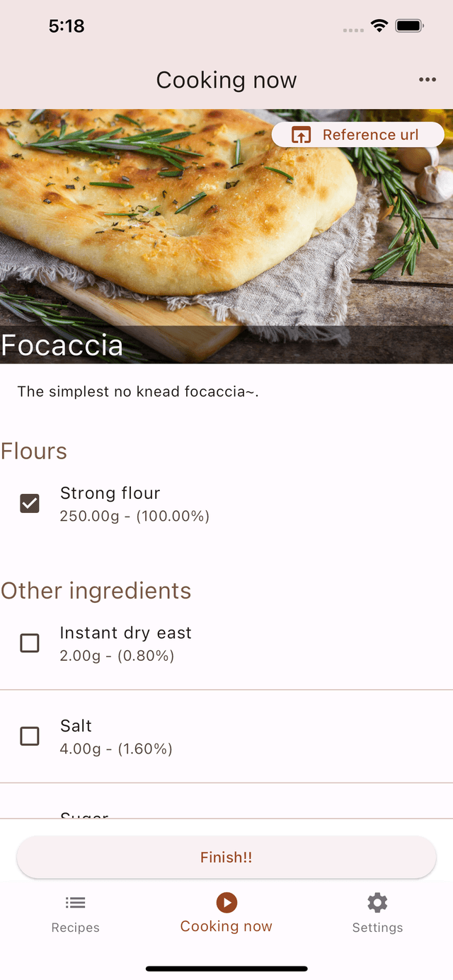The image size is (453, 980).
Task: Tap the share icon on Reference url
Action: (x=302, y=134)
